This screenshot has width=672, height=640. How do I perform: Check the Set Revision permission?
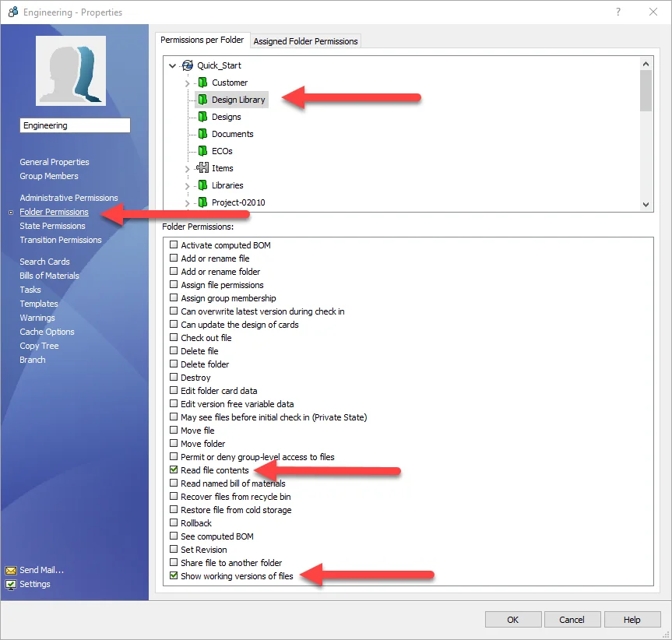(x=174, y=549)
